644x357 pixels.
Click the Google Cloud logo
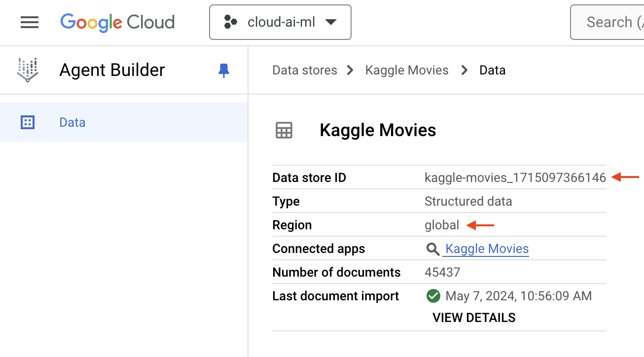tap(117, 22)
